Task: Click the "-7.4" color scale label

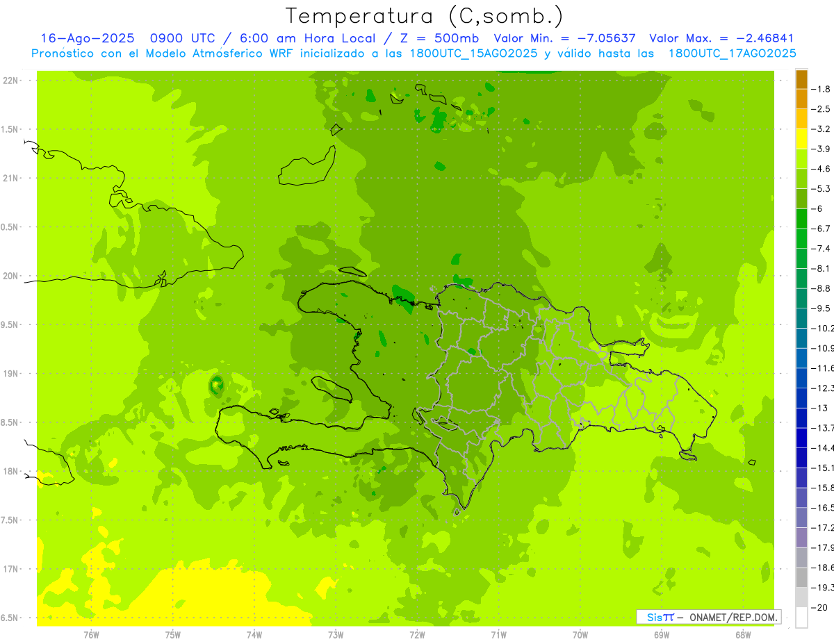Action: coord(821,249)
